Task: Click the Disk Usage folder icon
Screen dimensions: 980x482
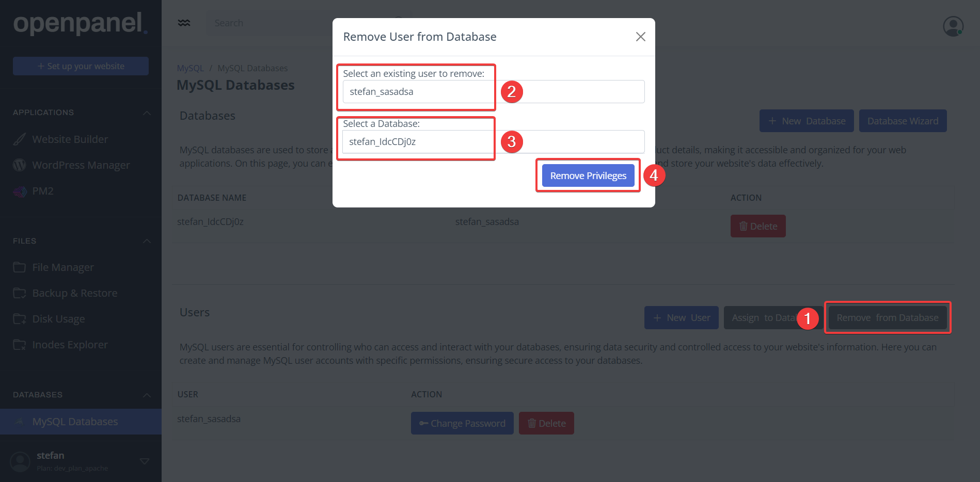Action: tap(20, 319)
